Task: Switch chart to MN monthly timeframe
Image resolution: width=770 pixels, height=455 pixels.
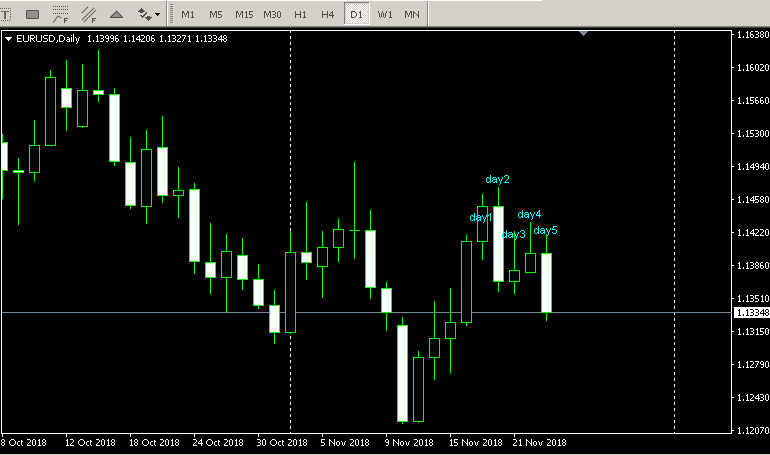Action: [412, 15]
